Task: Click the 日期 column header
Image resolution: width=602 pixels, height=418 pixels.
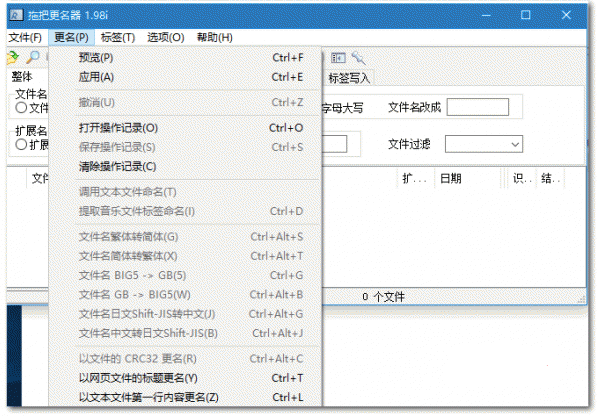Action: [x=468, y=178]
